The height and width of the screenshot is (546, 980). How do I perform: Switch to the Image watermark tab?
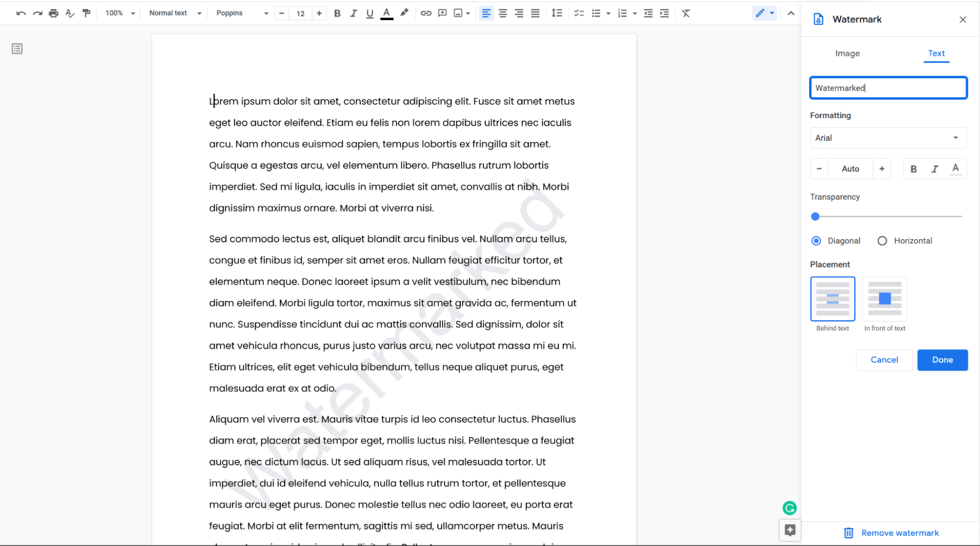click(848, 53)
